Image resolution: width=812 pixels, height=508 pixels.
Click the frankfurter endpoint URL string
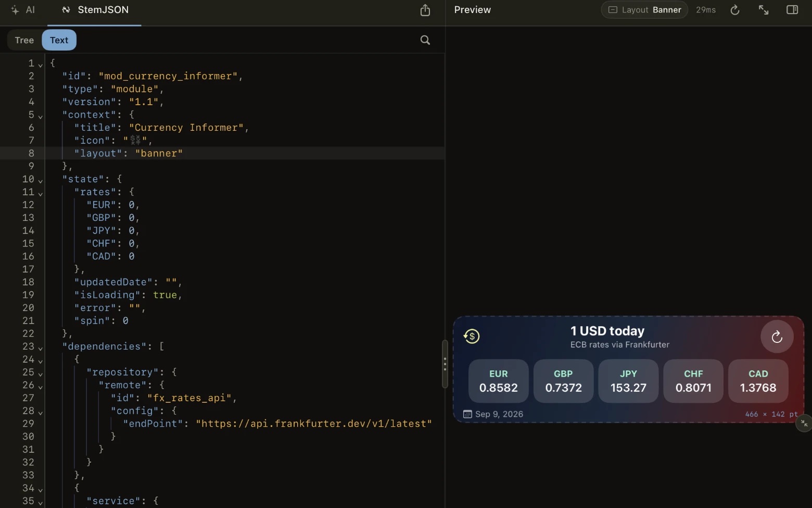click(314, 424)
